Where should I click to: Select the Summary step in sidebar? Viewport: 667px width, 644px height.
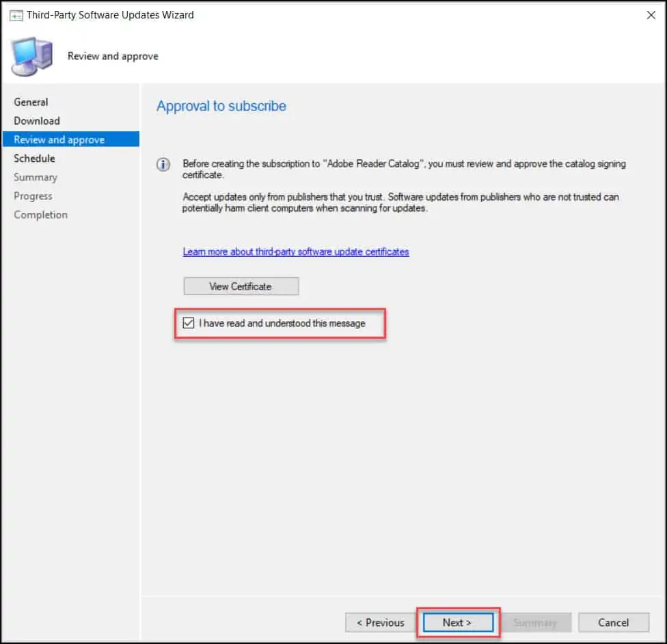point(36,177)
